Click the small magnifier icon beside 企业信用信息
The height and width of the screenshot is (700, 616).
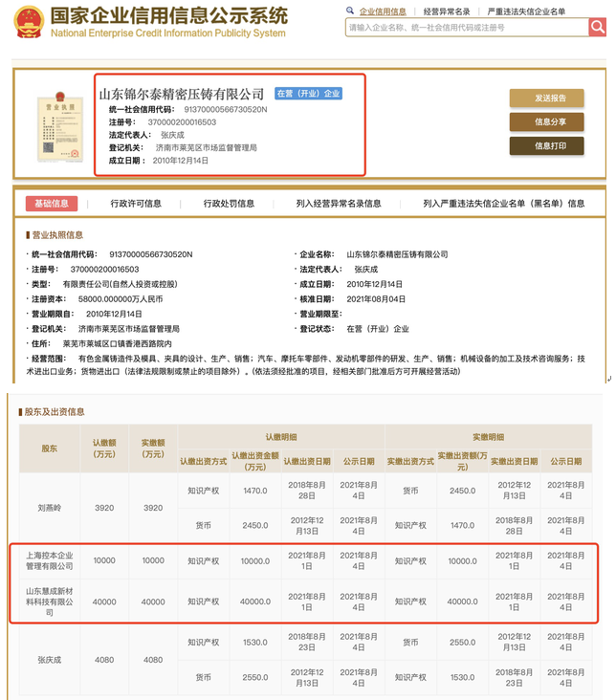(350, 11)
